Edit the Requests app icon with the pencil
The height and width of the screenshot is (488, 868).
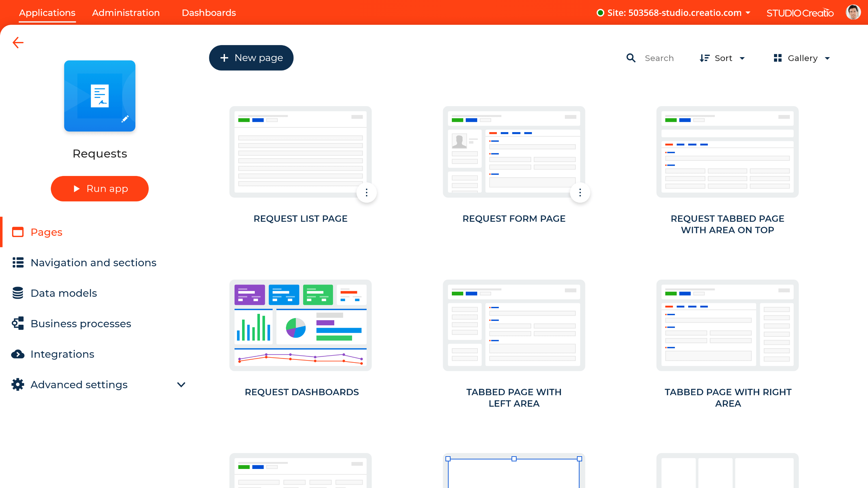click(x=125, y=119)
